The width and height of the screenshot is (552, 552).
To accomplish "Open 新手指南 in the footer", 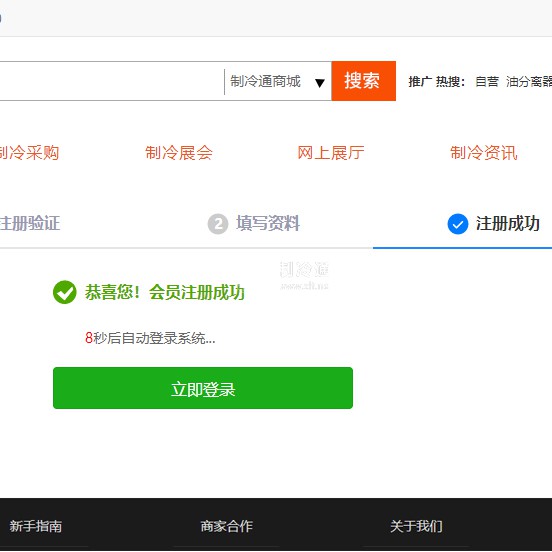I will [36, 526].
